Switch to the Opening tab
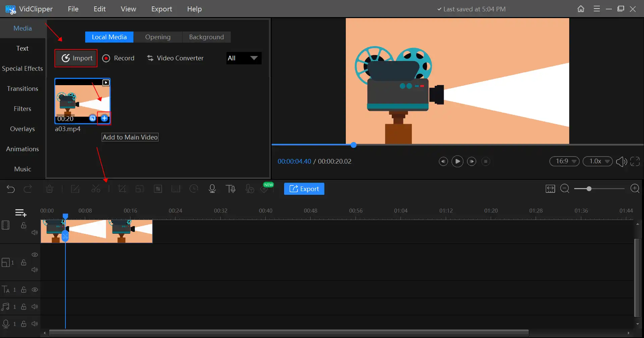This screenshot has height=338, width=644. click(158, 37)
